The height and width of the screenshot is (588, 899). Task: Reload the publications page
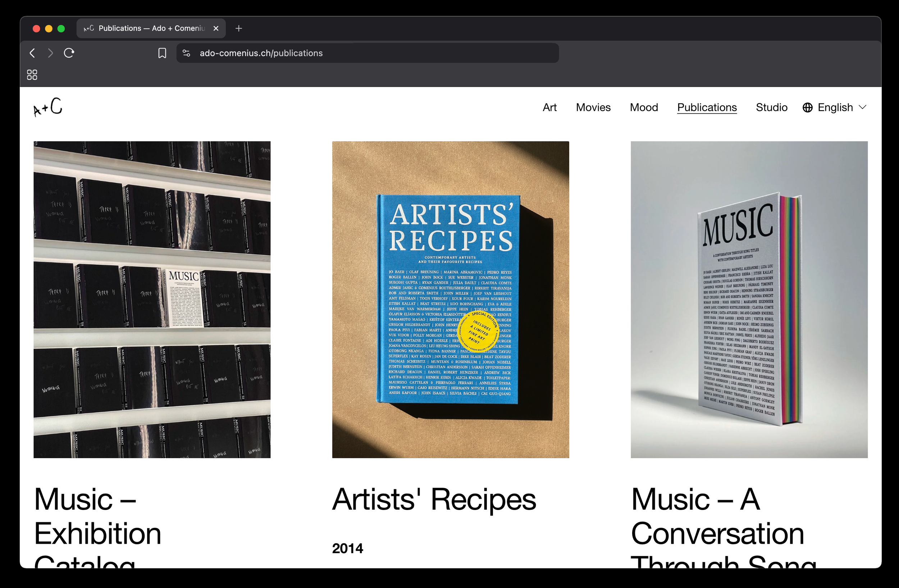coord(69,53)
